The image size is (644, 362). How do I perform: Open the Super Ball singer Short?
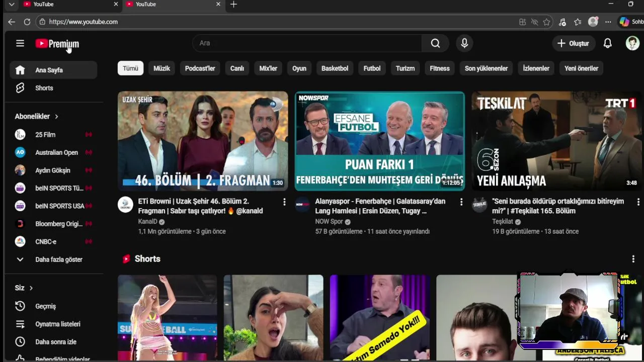167,318
